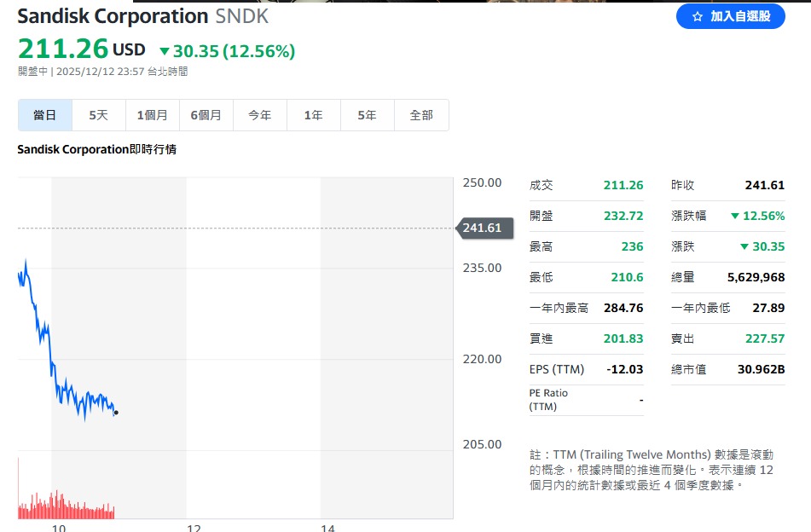Click the 賣出 value 227.57
This screenshot has width=811, height=532.
765,338
